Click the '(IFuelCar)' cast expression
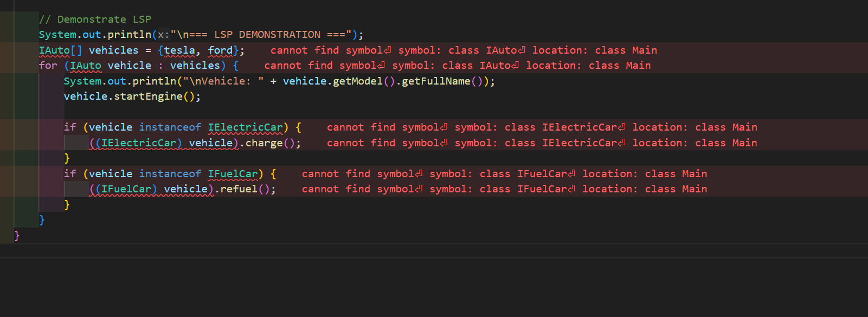The width and height of the screenshot is (868, 317). pyautogui.click(x=126, y=189)
